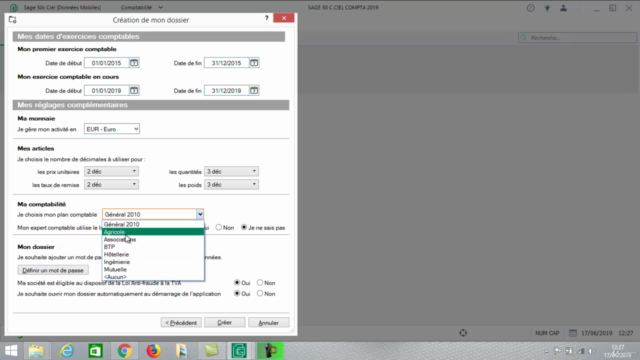Click the help circle icon in main window

pos(530,8)
